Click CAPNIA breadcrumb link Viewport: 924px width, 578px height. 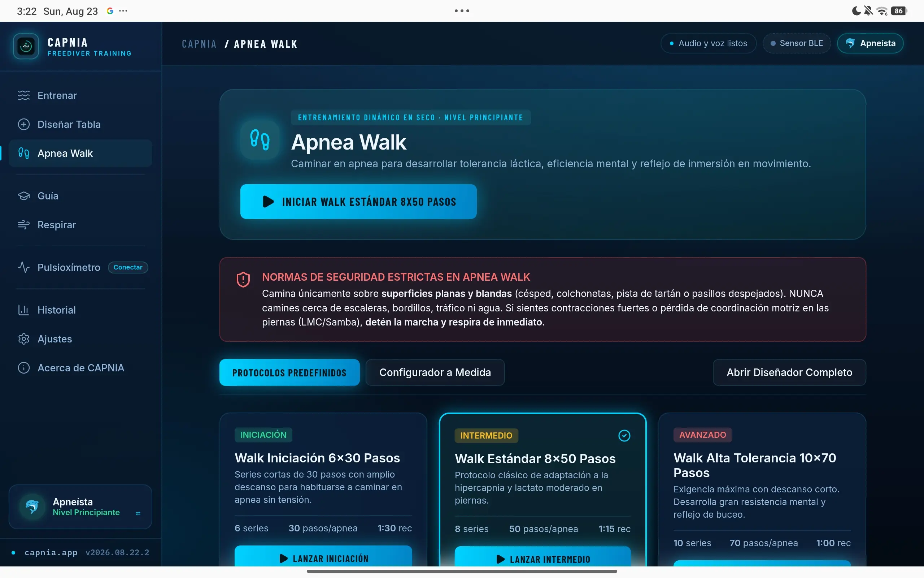coord(199,44)
